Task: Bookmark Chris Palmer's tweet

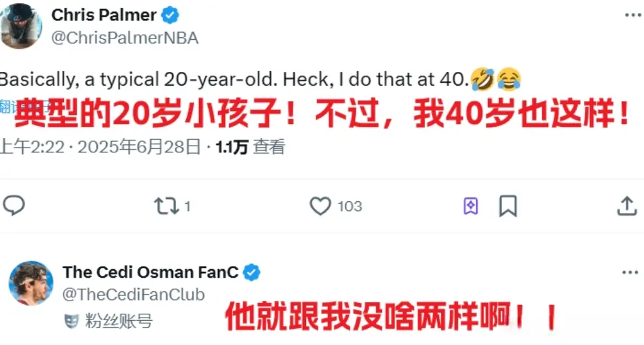Action: click(x=508, y=206)
